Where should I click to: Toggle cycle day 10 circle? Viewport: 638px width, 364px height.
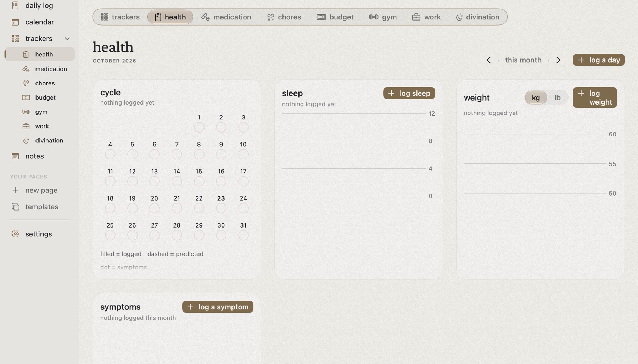[x=243, y=154]
